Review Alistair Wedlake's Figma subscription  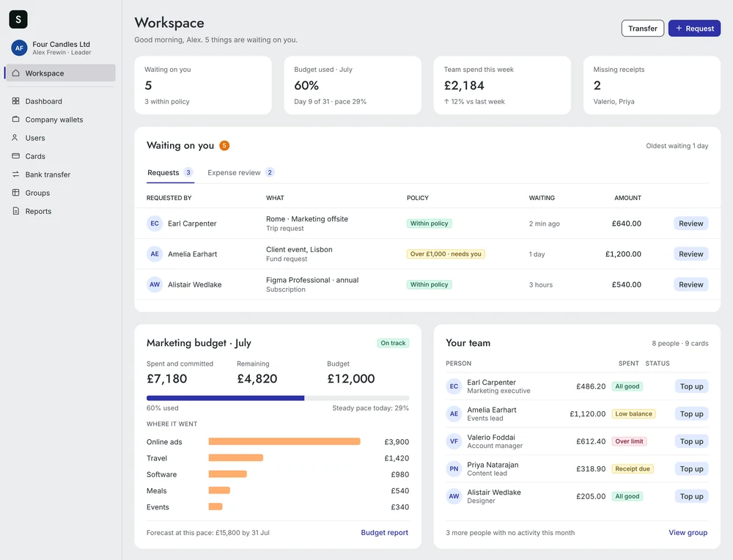(x=690, y=284)
